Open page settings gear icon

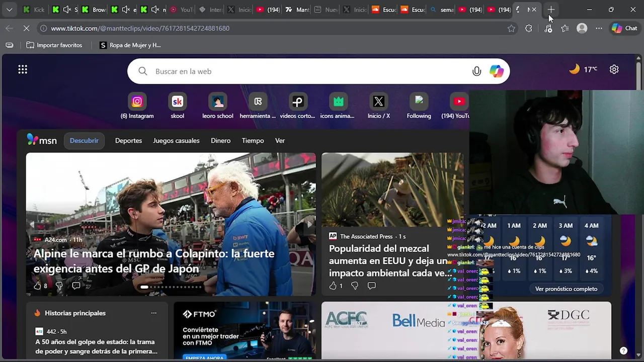(x=614, y=69)
